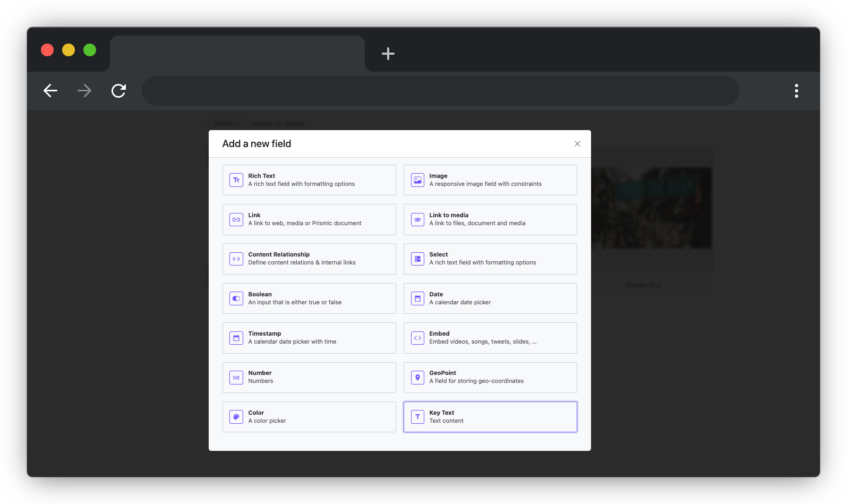Select the Color picker field
Image resolution: width=847 pixels, height=504 pixels.
click(309, 417)
